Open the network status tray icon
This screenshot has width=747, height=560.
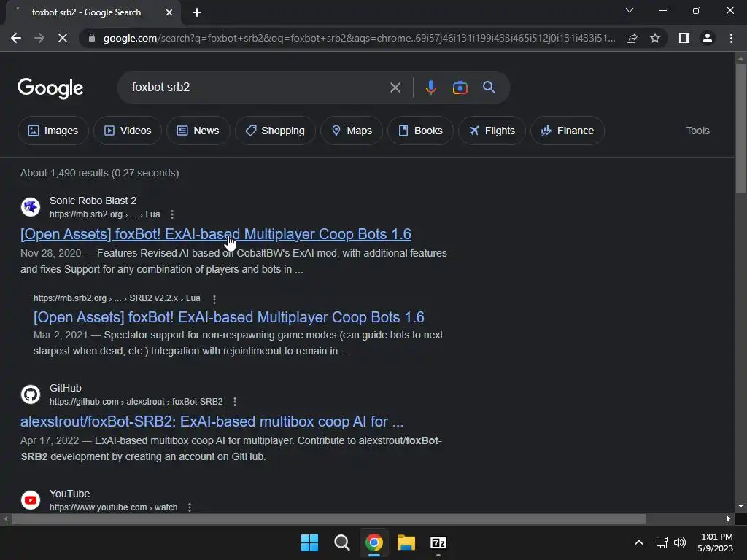pyautogui.click(x=662, y=542)
